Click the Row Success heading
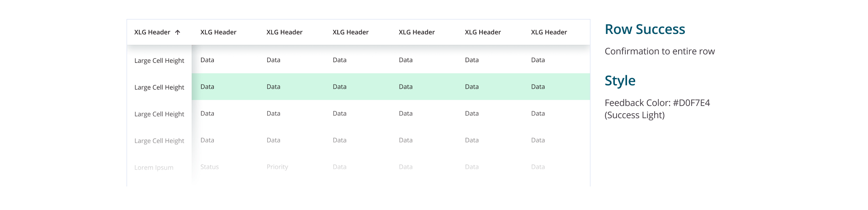 [645, 29]
